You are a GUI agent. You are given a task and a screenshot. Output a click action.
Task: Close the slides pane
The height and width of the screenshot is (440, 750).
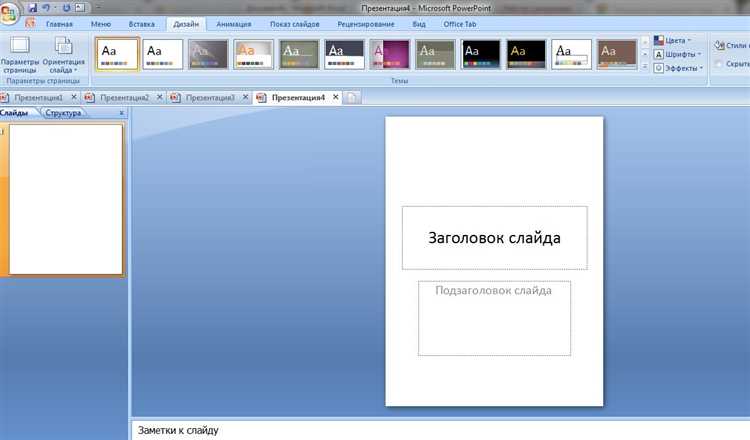tap(121, 113)
